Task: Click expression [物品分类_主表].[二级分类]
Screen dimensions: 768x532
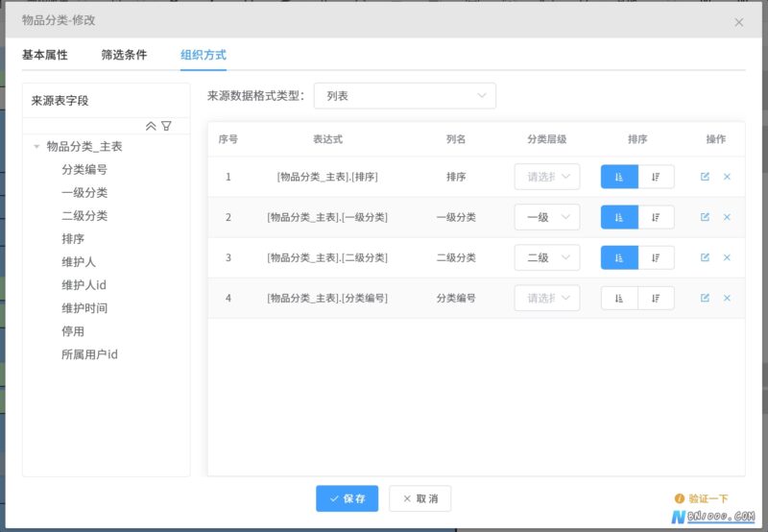Action: (x=327, y=257)
